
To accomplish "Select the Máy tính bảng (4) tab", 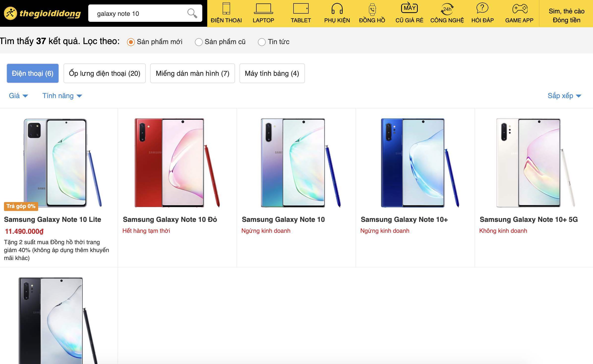I will pos(272,73).
